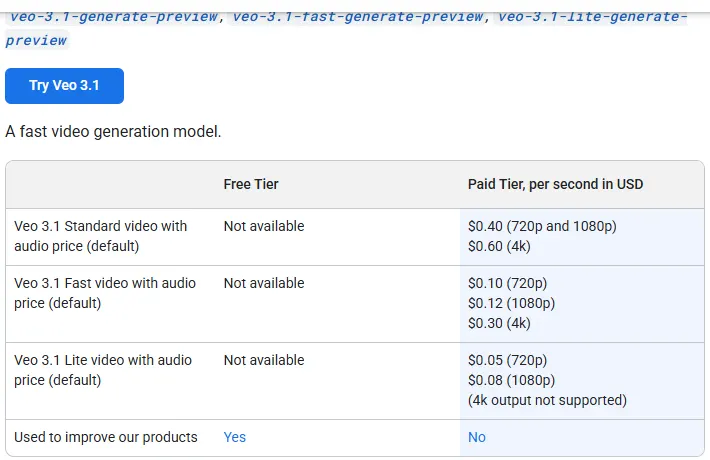710x460 pixels.
Task: Click Not available in the Standard video row
Action: pos(264,226)
